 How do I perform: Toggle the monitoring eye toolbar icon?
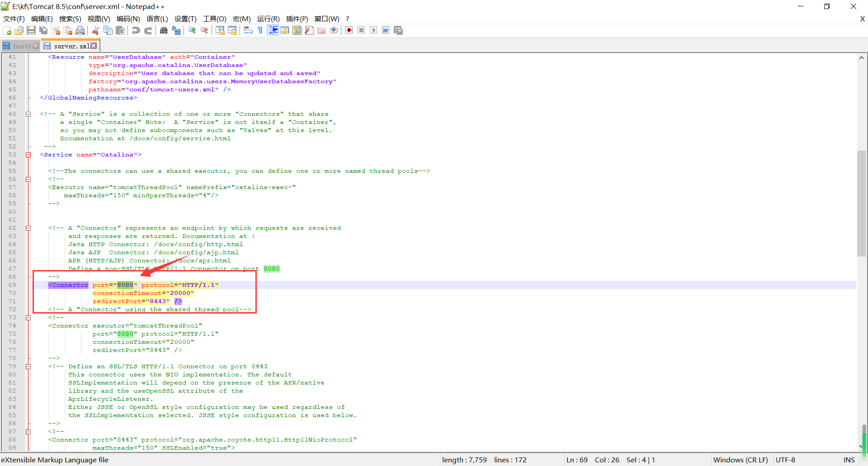334,30
